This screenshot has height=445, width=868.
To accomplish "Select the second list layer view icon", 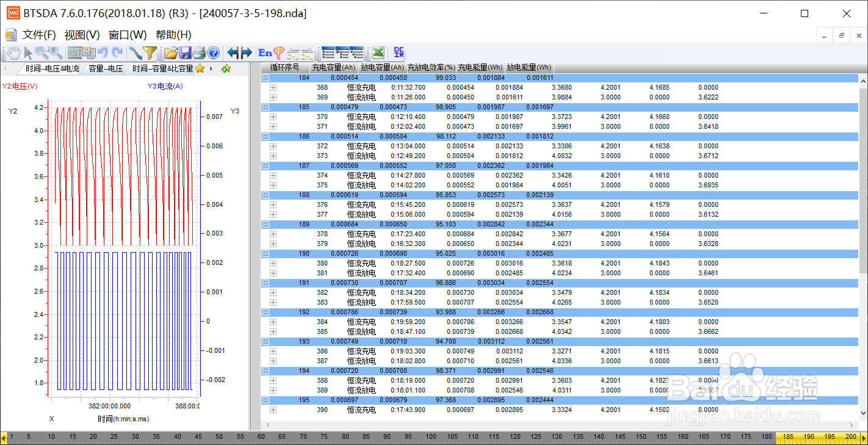I will [342, 53].
